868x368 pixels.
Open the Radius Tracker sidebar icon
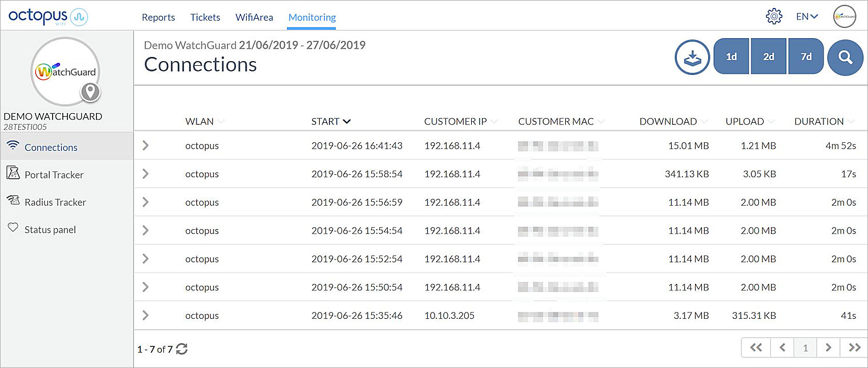(x=14, y=201)
